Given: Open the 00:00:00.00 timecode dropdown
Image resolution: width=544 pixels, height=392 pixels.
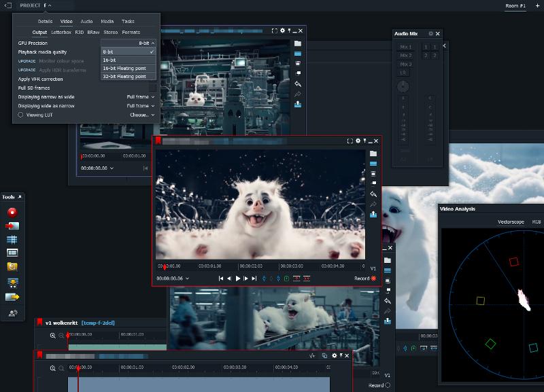Looking at the screenshot, I should point(97,168).
